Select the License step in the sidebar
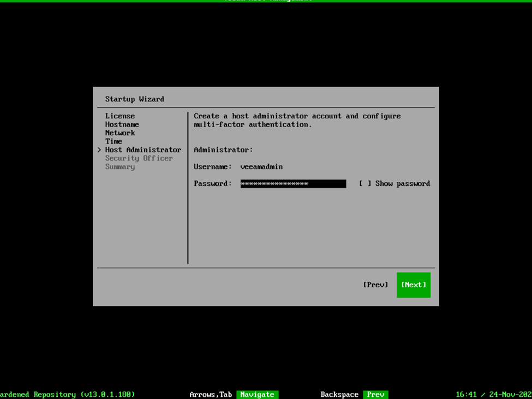 coord(120,116)
